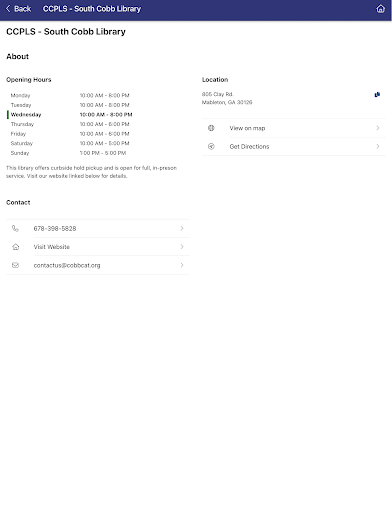Click the globe icon beside View on map
Image resolution: width=392 pixels, height=512 pixels.
[211, 128]
